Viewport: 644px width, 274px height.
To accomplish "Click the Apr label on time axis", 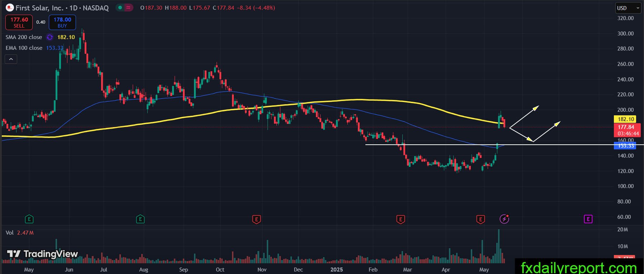I will pos(446,270).
